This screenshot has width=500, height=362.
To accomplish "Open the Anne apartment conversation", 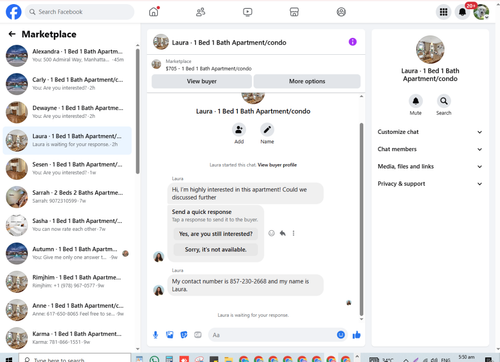I will click(67, 310).
